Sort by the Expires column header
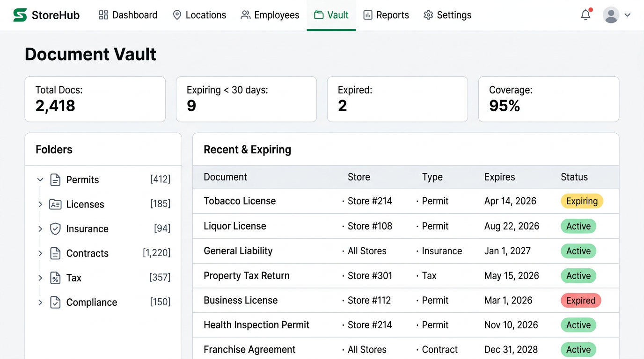Image resolution: width=644 pixels, height=359 pixels. click(x=499, y=177)
